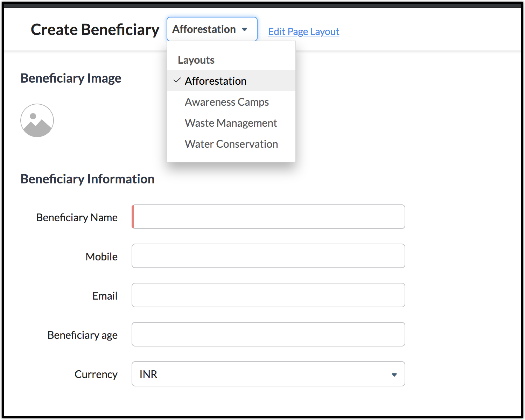
Task: Click the Beneficiary Information section heading
Action: coord(87,179)
